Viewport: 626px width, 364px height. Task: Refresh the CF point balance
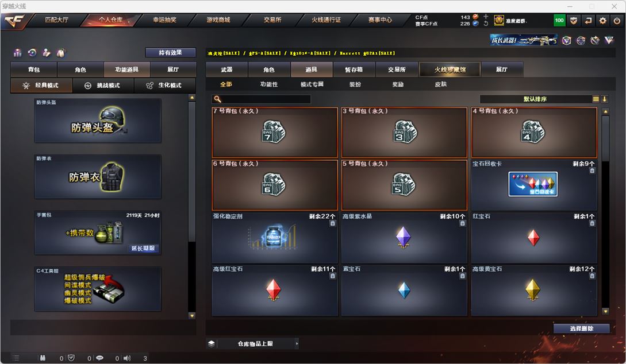(486, 24)
